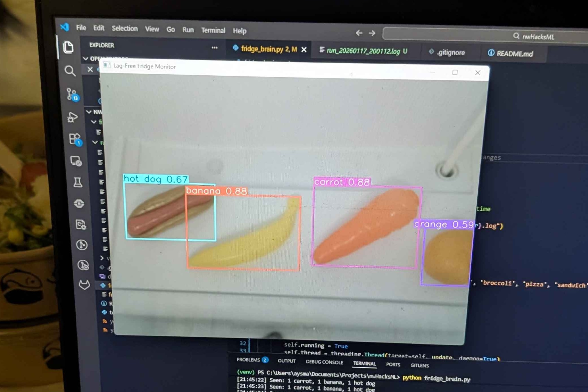588x392 pixels.
Task: Click the Go Back arrow in title bar
Action: 359,33
